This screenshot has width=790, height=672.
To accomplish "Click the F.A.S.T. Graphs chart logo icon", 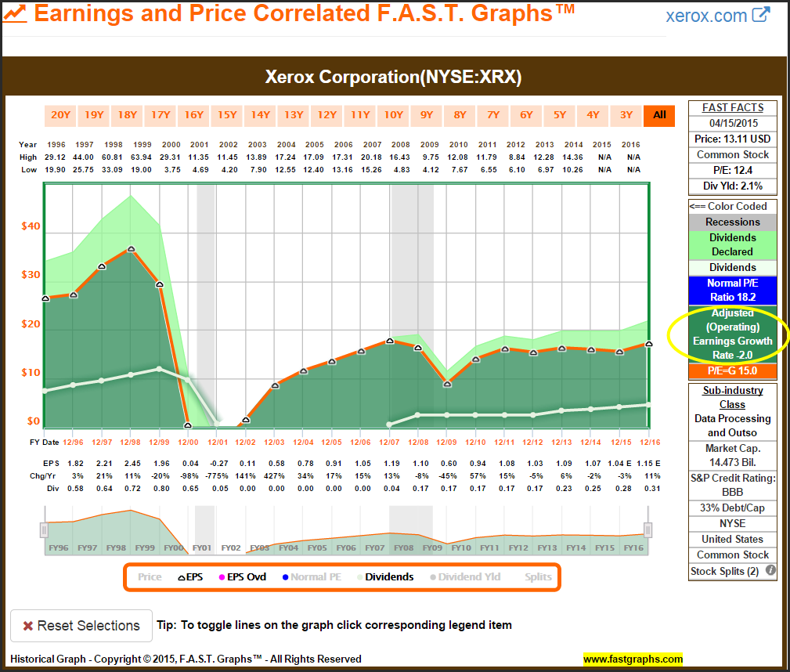I will click(x=15, y=13).
